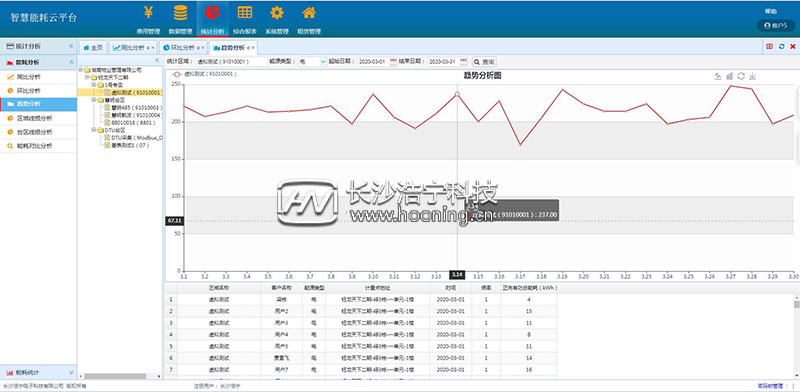Viewport: 800px width, 392px height.
Task: Collapse the root company tree node
Action: (80, 69)
